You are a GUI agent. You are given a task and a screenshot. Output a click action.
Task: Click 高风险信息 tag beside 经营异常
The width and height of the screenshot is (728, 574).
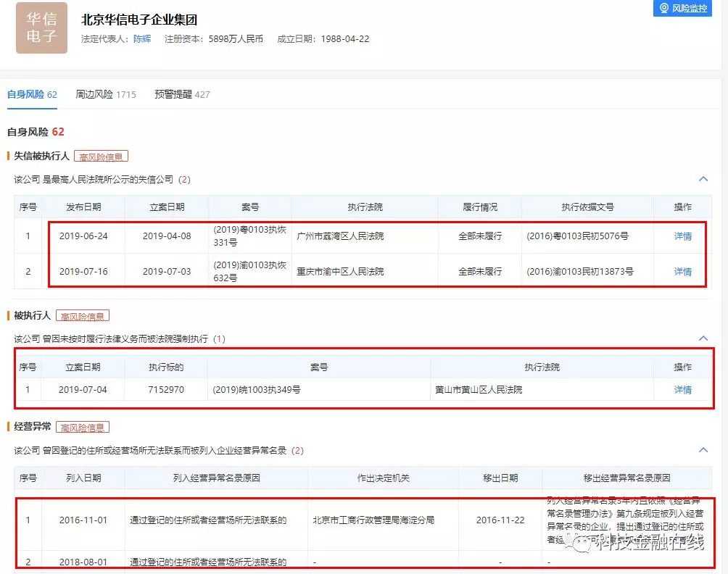(83, 427)
